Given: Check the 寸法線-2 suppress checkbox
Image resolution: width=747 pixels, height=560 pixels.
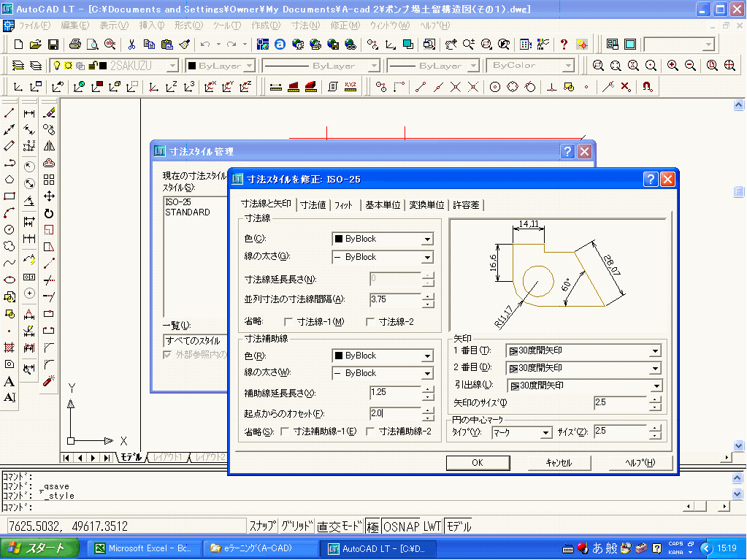Looking at the screenshot, I should pos(370,322).
